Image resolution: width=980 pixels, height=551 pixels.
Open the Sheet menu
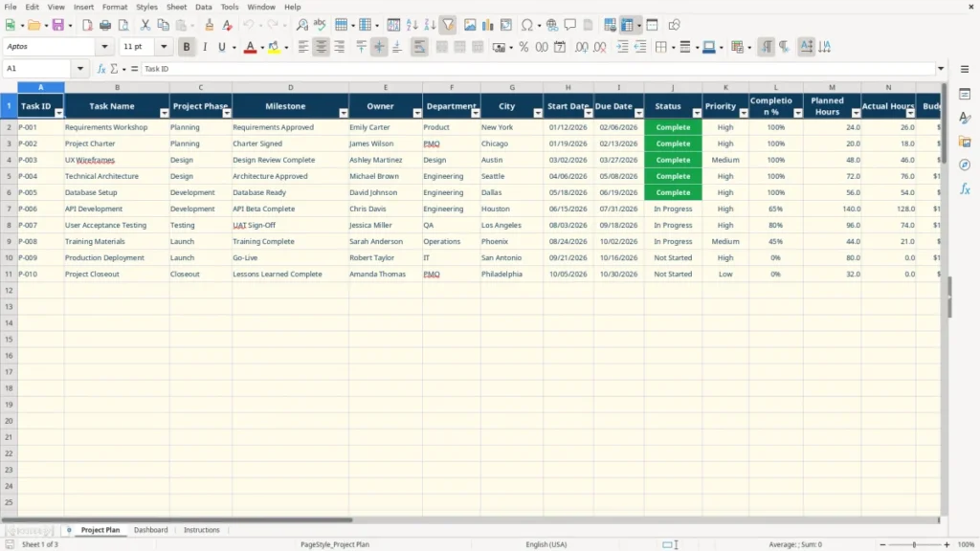[x=176, y=7]
